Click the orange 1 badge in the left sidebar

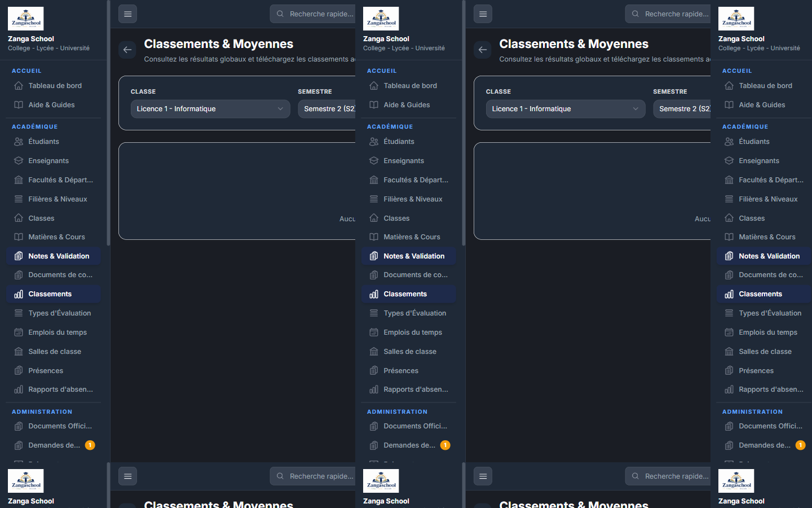point(90,445)
